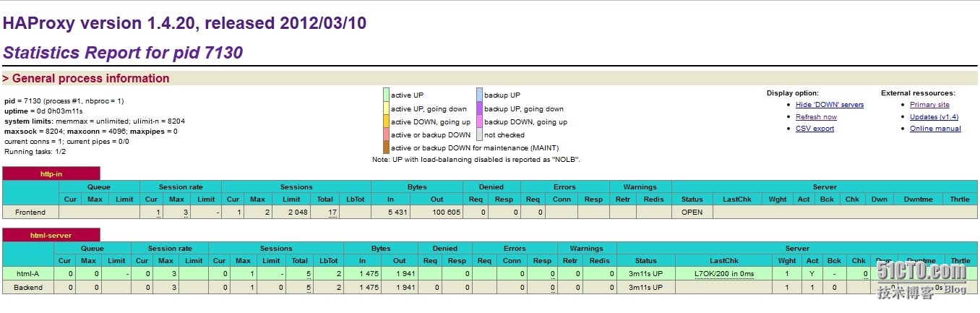Click the active or backup DOWN swatch
Image resolution: width=980 pixels, height=313 pixels.
point(386,134)
